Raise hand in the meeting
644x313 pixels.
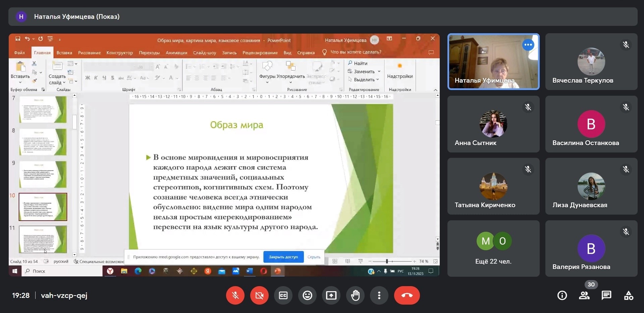click(x=355, y=295)
